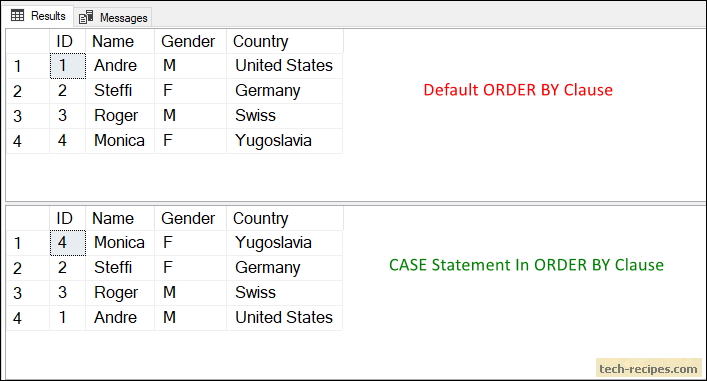The image size is (707, 381).
Task: Select the ID column header in bottom grid
Action: [x=68, y=218]
